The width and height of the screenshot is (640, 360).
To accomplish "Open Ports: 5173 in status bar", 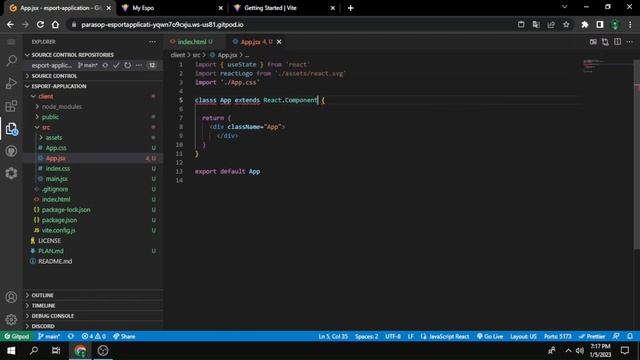I will (x=558, y=336).
